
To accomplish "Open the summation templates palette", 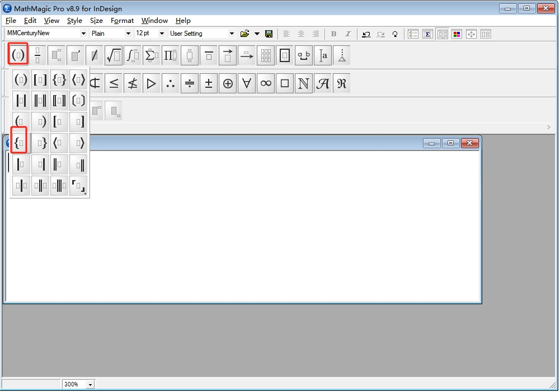I will (151, 55).
